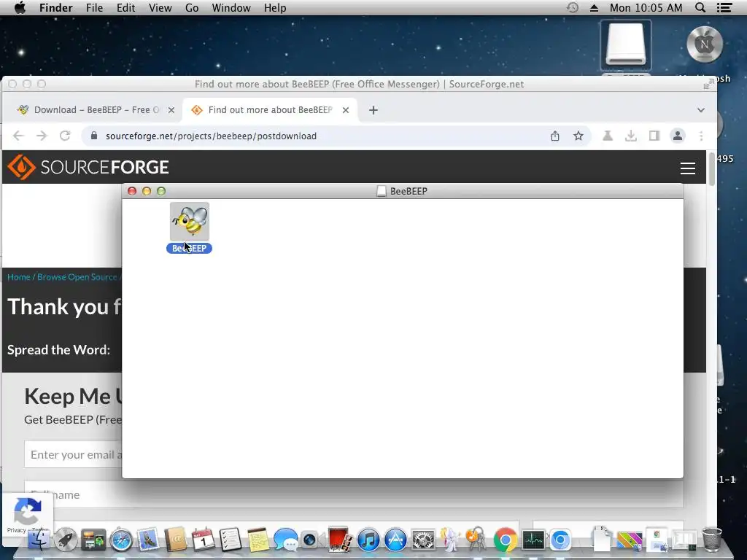The height and width of the screenshot is (560, 747).
Task: Open a new Chrome tab
Action: click(x=373, y=110)
